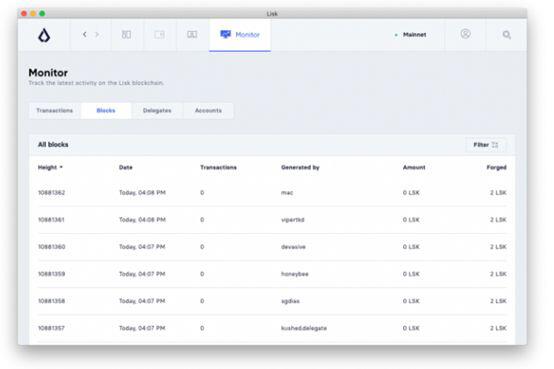
Task: Open block height 10881360
Action: point(52,247)
